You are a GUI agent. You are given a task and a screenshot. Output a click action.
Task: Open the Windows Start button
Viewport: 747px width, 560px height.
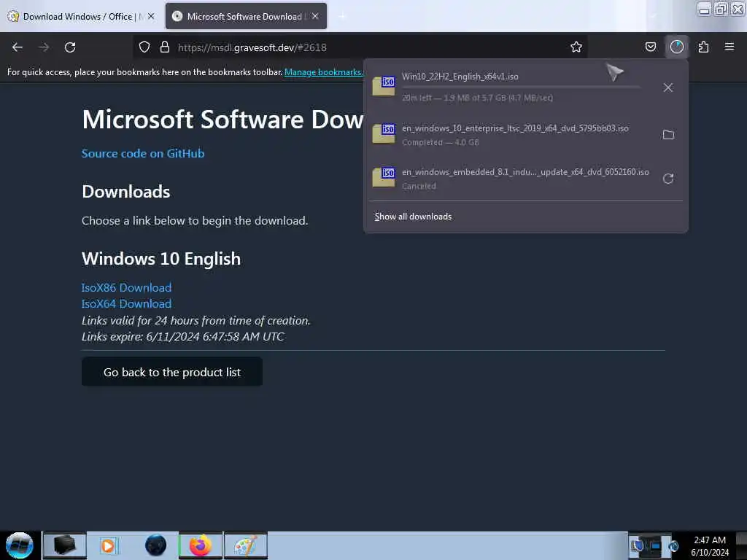coord(20,545)
